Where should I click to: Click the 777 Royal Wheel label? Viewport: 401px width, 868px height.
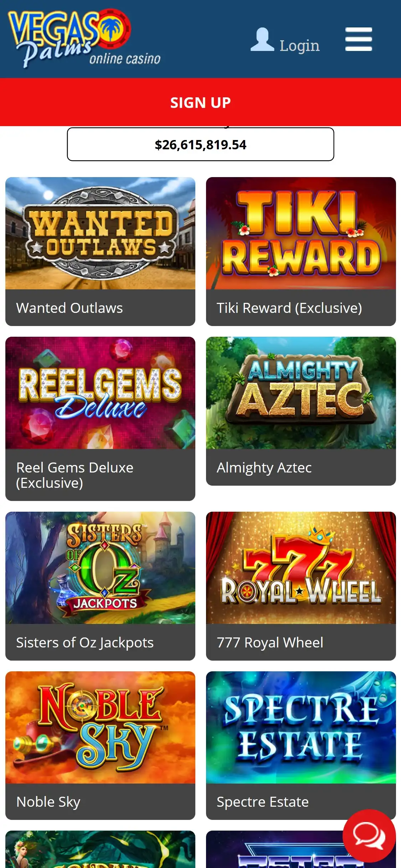(270, 642)
